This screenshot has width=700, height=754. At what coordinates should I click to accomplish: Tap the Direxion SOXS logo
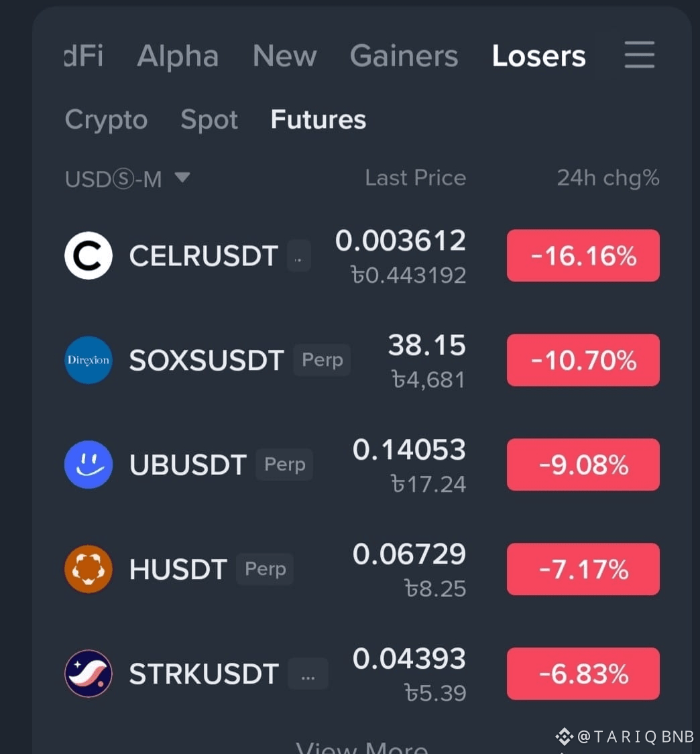[x=89, y=360]
